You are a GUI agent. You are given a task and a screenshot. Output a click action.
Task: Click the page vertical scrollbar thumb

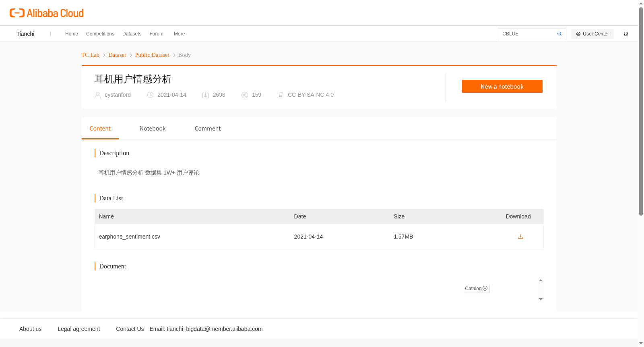[641, 111]
